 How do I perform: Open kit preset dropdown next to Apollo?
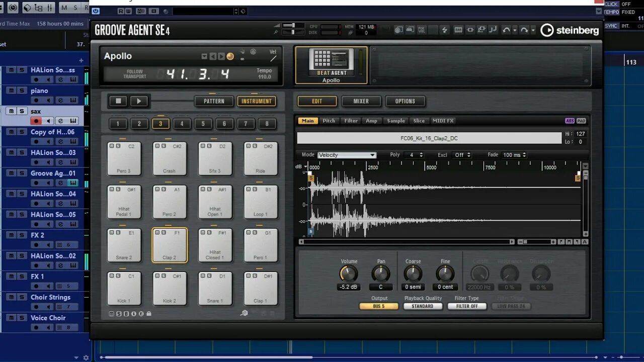click(204, 56)
